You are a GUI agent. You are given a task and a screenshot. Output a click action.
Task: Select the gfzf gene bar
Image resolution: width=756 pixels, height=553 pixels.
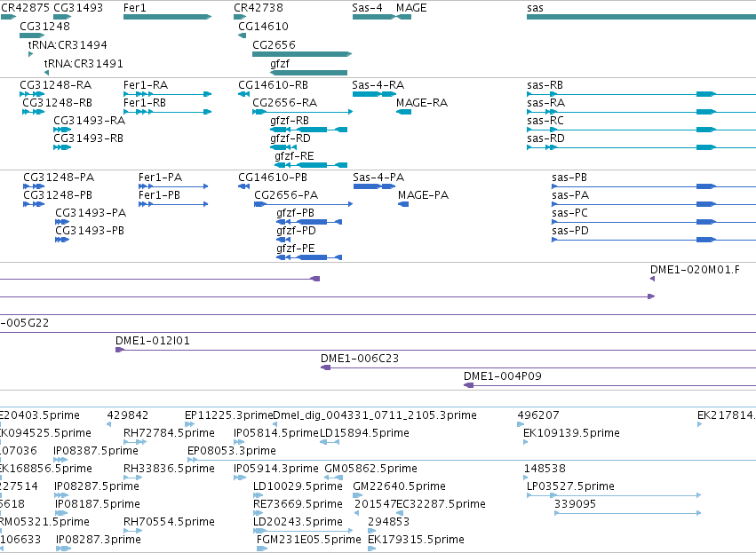(x=308, y=73)
